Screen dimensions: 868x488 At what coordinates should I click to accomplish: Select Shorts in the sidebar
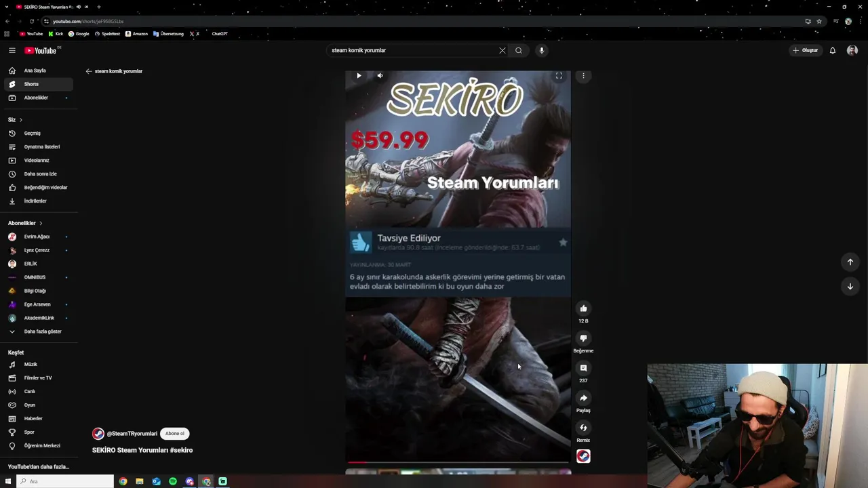click(37, 84)
